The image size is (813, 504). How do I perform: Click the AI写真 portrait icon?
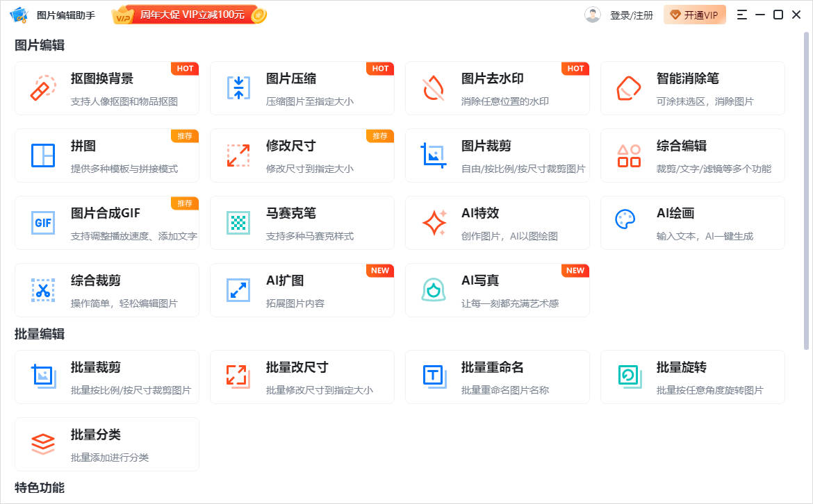pyautogui.click(x=434, y=290)
